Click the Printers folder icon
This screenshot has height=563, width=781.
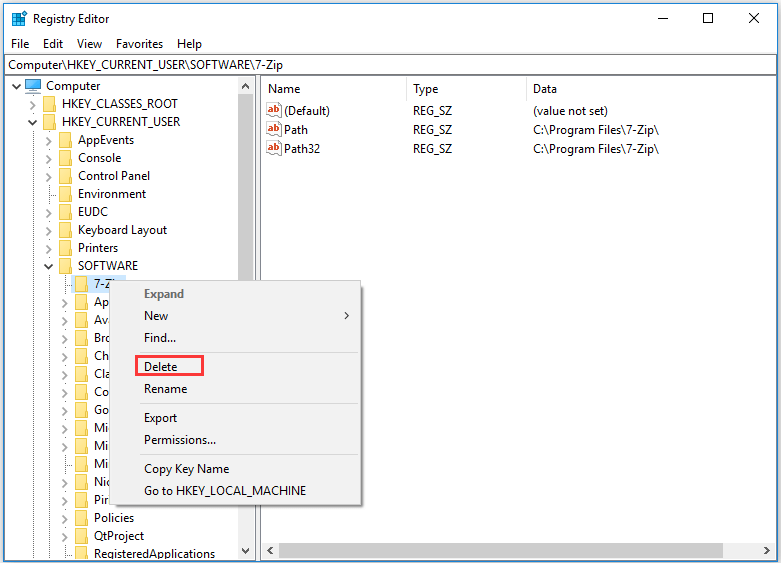(x=65, y=248)
